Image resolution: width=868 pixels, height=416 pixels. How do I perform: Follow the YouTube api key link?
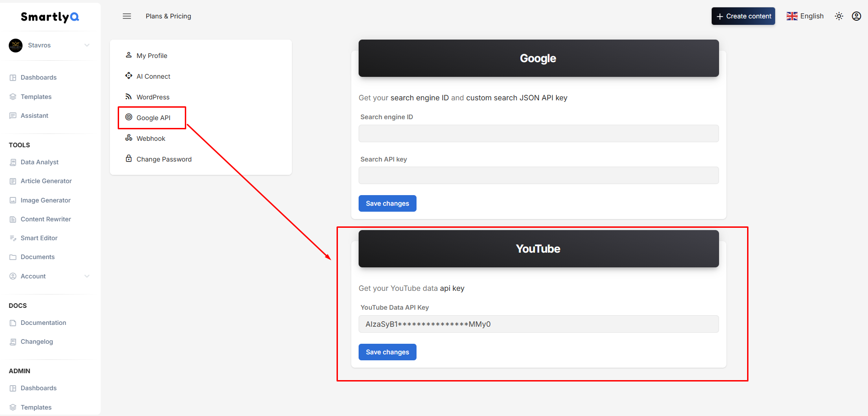click(x=452, y=289)
